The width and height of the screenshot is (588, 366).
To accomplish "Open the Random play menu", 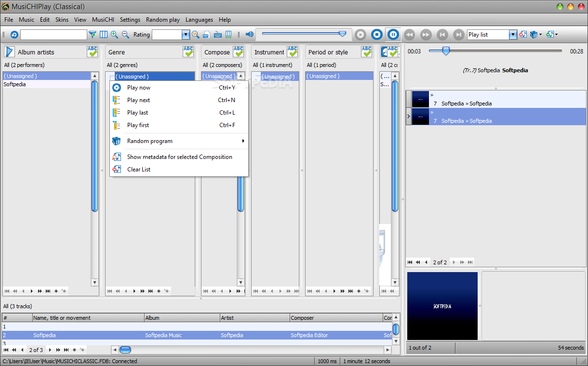I will tap(163, 20).
